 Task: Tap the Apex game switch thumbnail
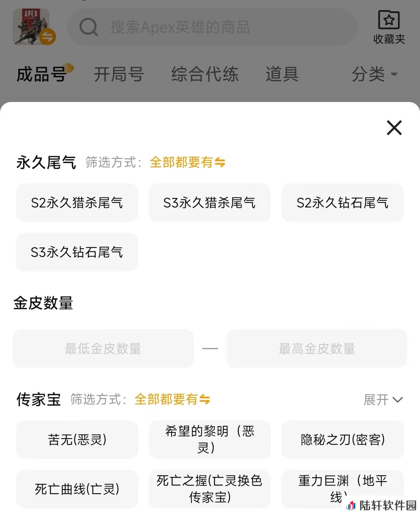(x=34, y=27)
